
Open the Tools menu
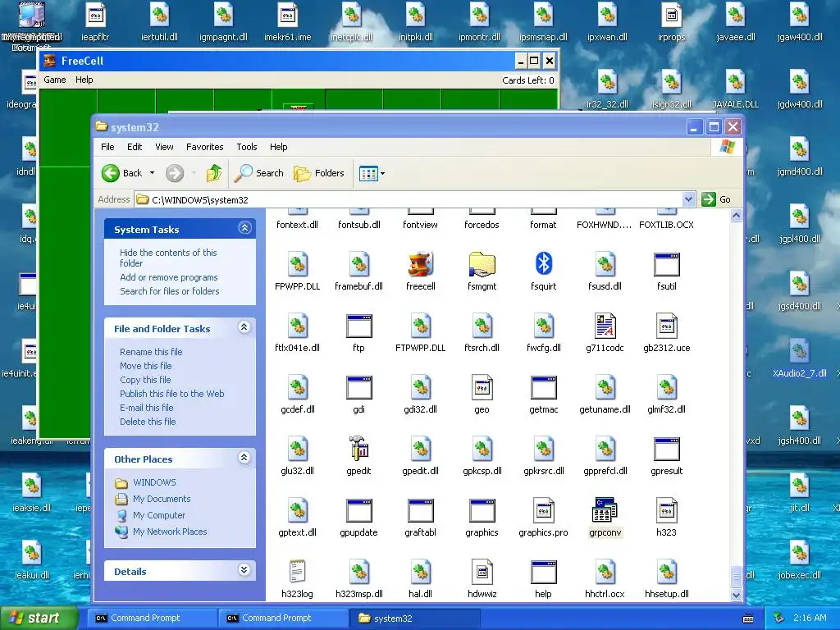(247, 147)
